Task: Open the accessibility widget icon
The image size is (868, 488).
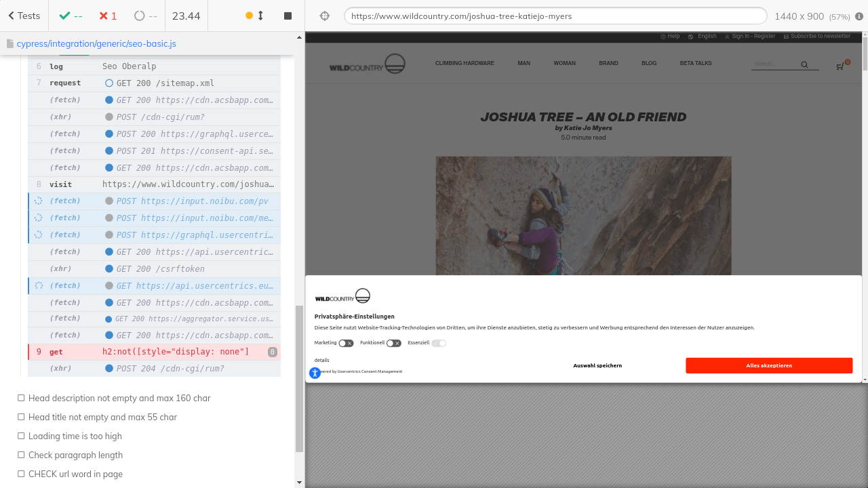Action: click(x=315, y=373)
